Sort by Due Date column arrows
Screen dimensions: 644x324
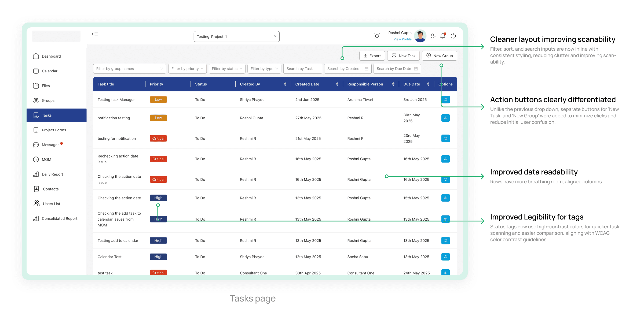click(428, 84)
